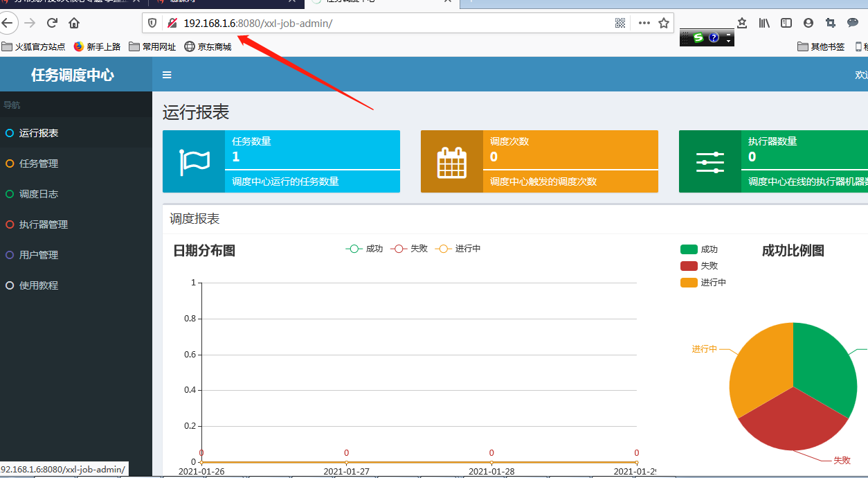The image size is (868, 478).
Task: Open 调度日志 in the sidebar
Action: tap(76, 194)
